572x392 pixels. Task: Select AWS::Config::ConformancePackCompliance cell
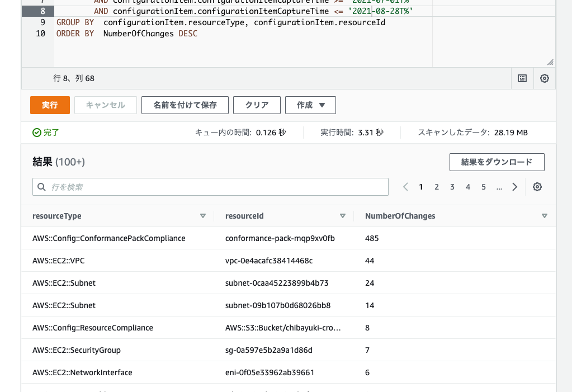(108, 238)
